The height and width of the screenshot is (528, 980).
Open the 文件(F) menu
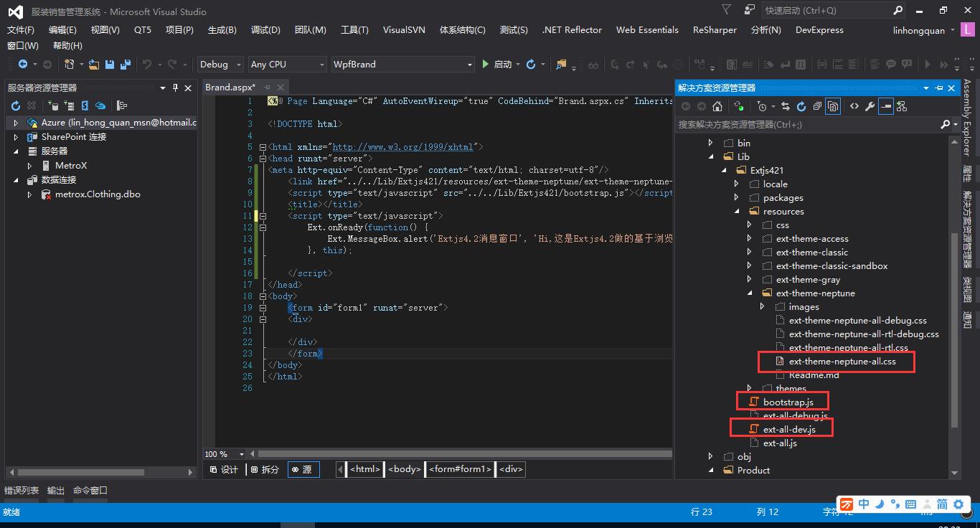click(20, 29)
